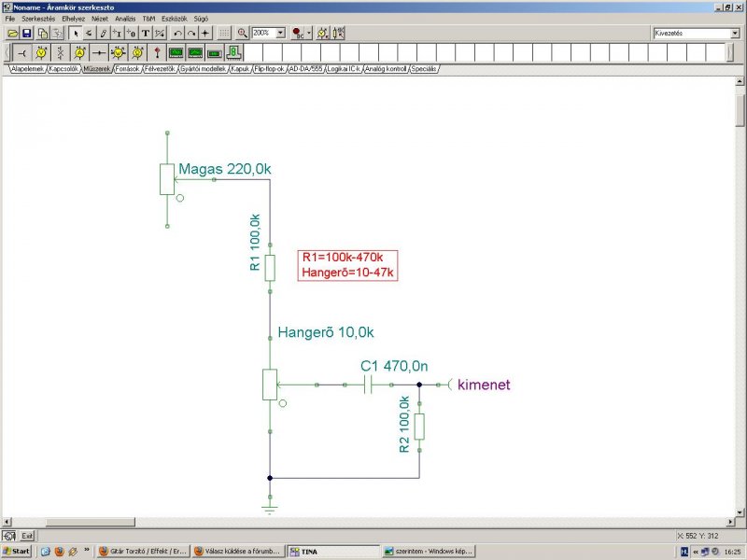Select the C1 470,0n capacitor label
This screenshot has height=560, width=747.
tap(394, 366)
